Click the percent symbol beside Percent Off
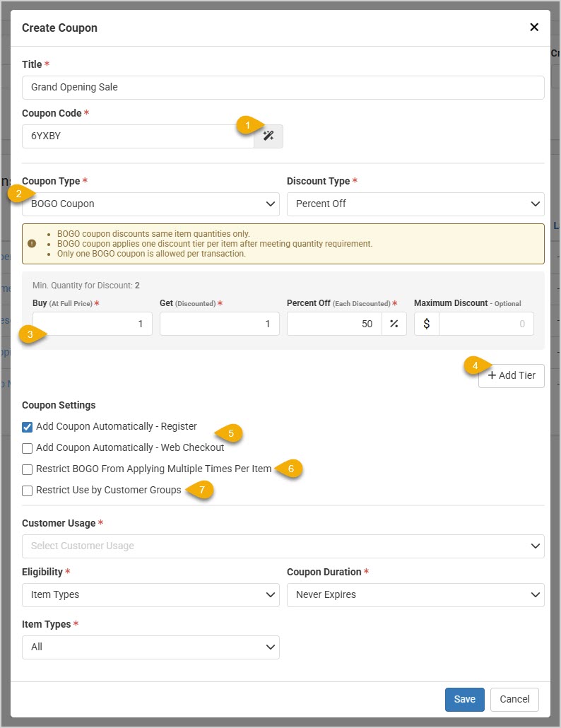This screenshot has width=561, height=728. point(394,324)
